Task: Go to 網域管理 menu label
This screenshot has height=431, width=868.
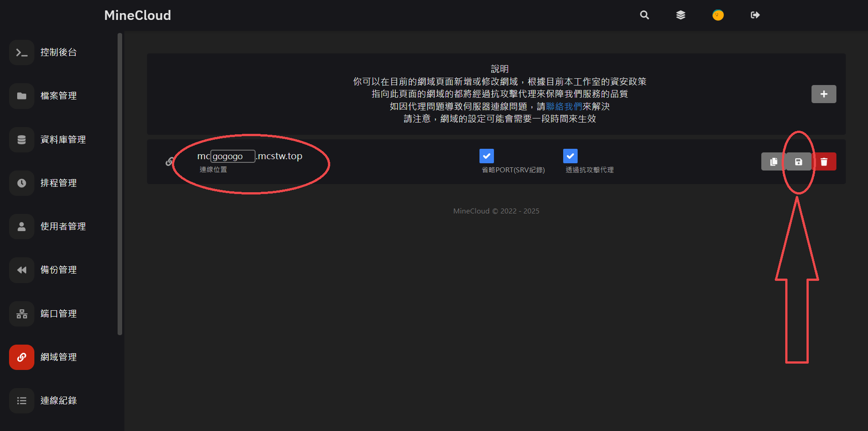Action: pyautogui.click(x=58, y=357)
